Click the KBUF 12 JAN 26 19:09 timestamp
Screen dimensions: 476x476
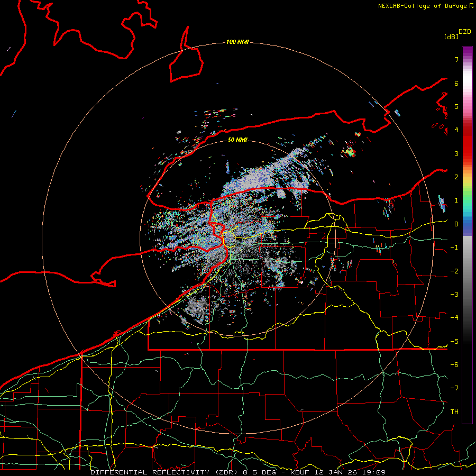point(338,472)
